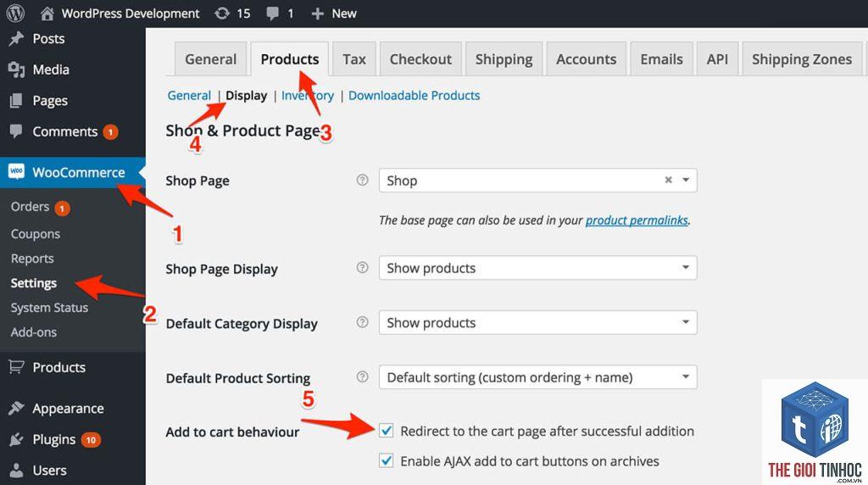Screen dimensions: 868x485
Task: Open the comments bubble in admin bar
Action: [272, 14]
